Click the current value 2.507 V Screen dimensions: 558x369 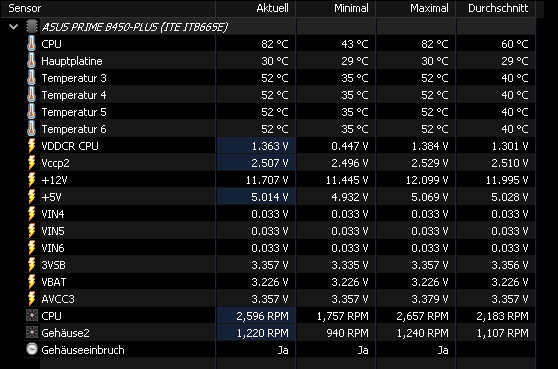click(270, 163)
